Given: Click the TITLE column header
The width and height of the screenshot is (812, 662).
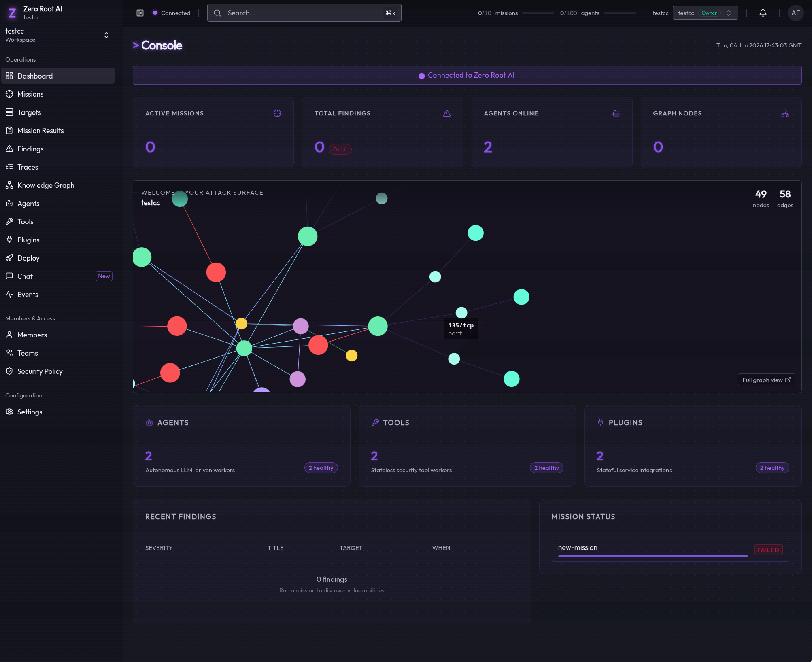Looking at the screenshot, I should pyautogui.click(x=275, y=548).
